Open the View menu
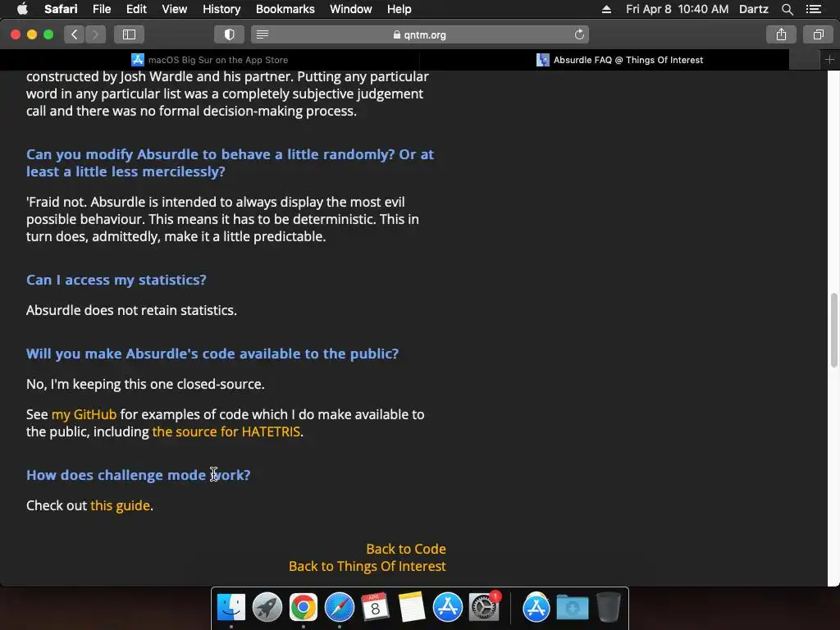 pyautogui.click(x=174, y=9)
